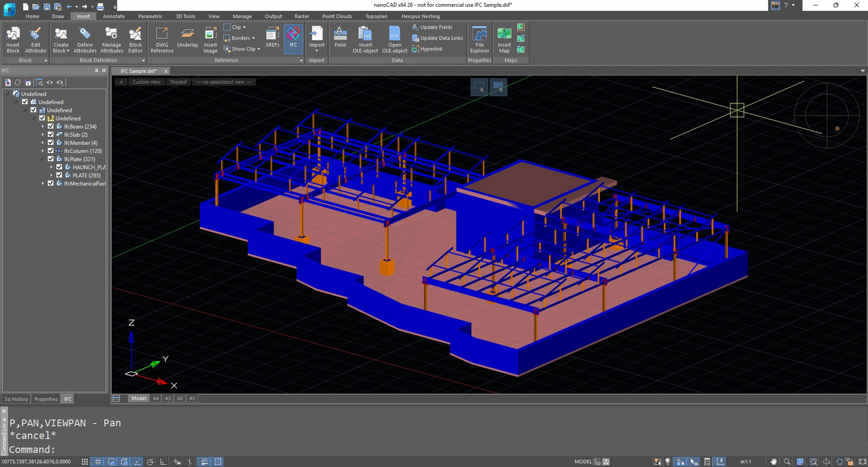Image resolution: width=868 pixels, height=467 pixels.
Task: Click the m1:1 scale in status bar
Action: click(746, 462)
